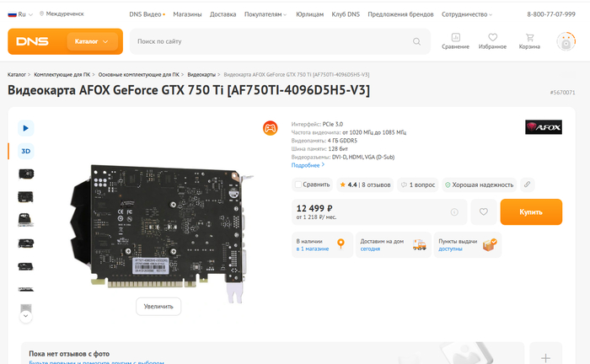The width and height of the screenshot is (590, 364).
Task: Click the AFOX brand logo
Action: coord(544,127)
